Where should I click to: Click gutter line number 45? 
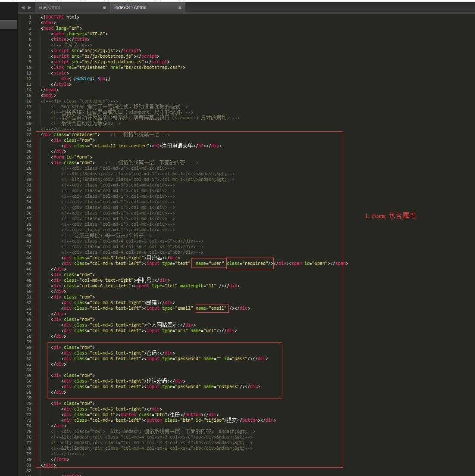point(29,263)
